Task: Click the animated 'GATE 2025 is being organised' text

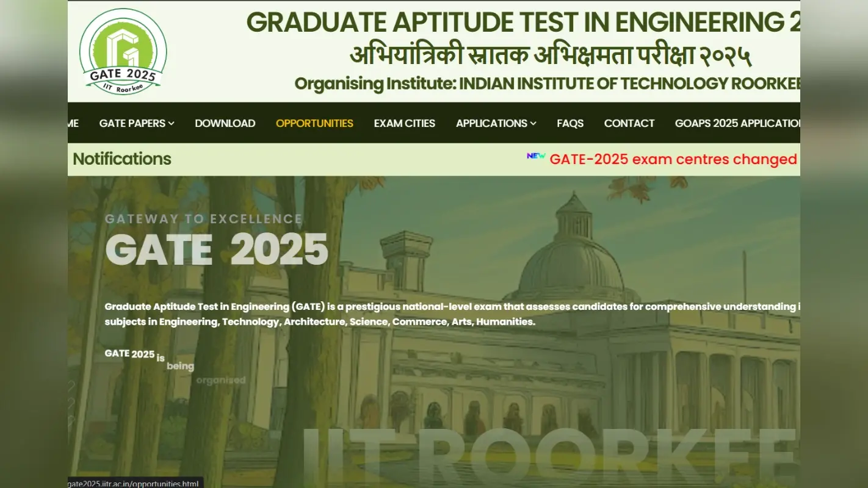Action: (x=175, y=367)
